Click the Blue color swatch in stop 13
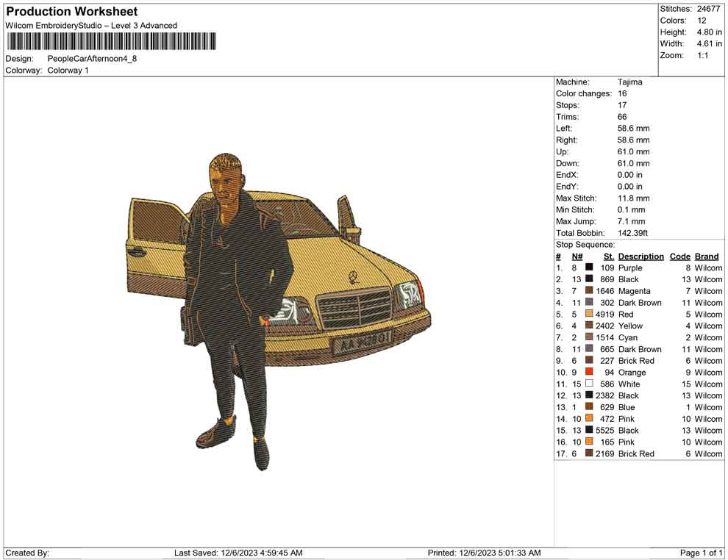Viewport: 728px width, 560px height. pos(589,407)
